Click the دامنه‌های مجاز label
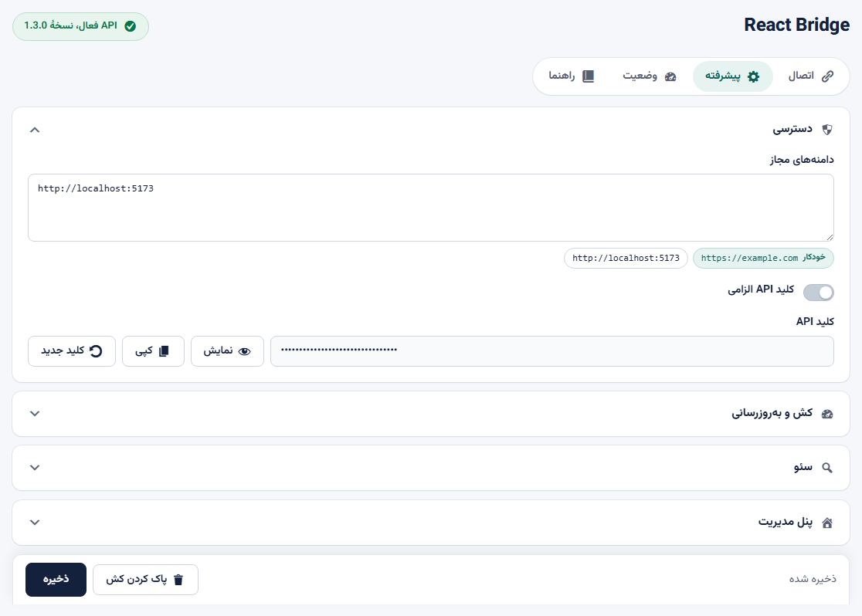The image size is (862, 616). click(x=802, y=160)
